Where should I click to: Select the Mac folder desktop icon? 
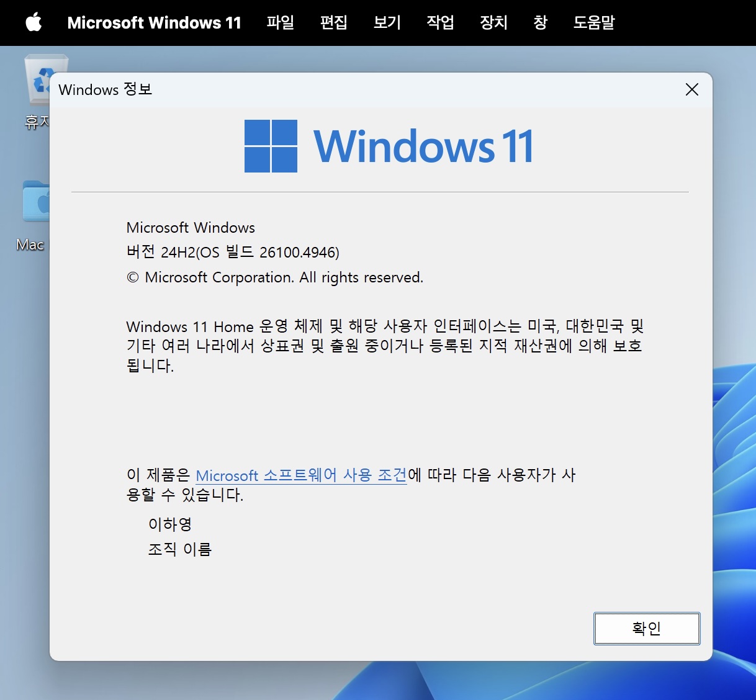point(32,215)
